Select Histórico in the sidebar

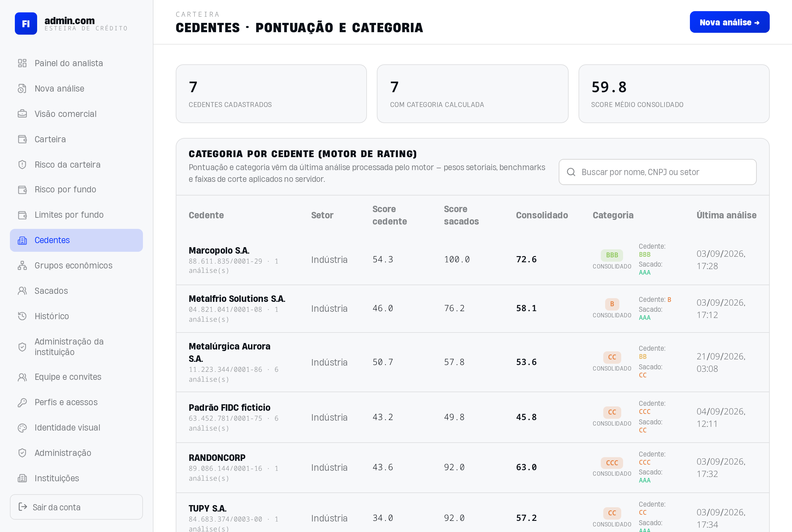click(76, 316)
